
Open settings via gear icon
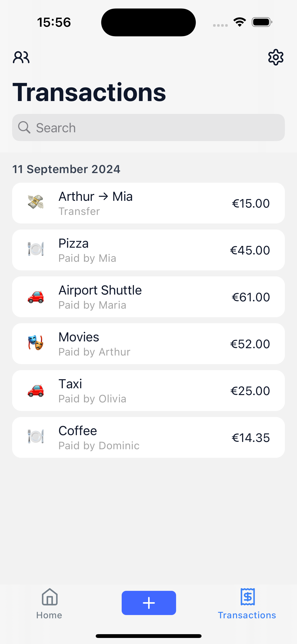tap(276, 57)
